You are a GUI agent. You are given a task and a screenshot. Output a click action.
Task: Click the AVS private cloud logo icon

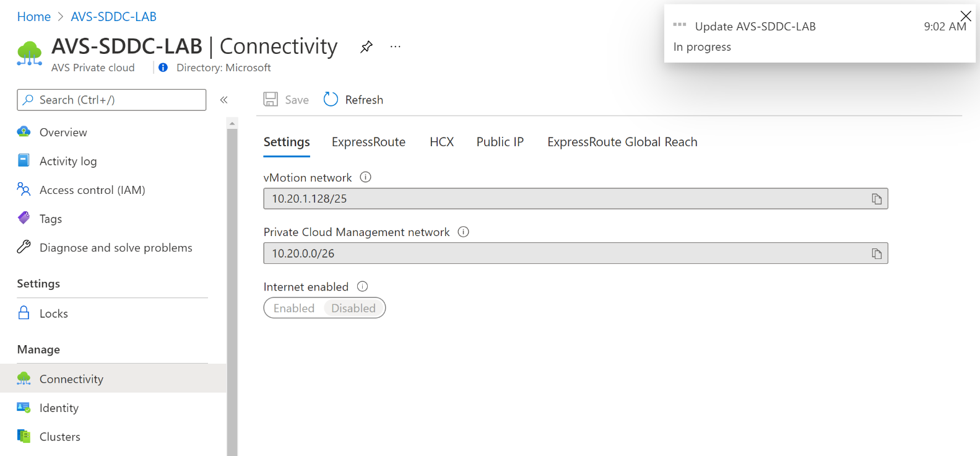tap(29, 53)
